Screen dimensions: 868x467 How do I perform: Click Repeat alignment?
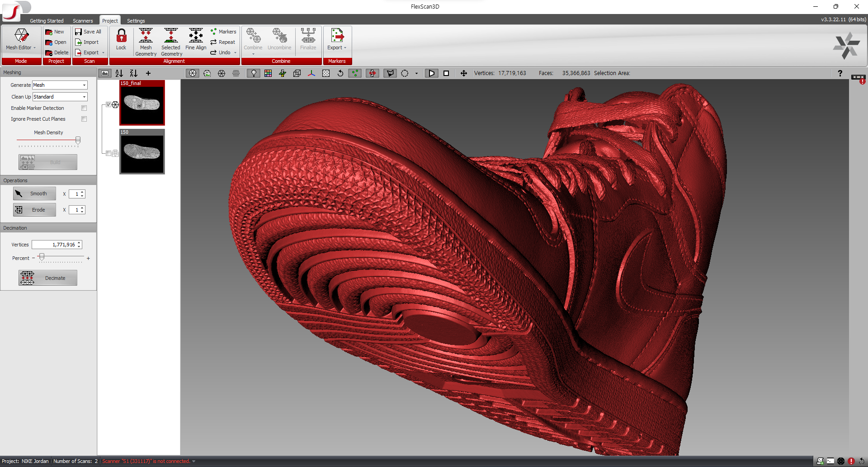click(223, 42)
